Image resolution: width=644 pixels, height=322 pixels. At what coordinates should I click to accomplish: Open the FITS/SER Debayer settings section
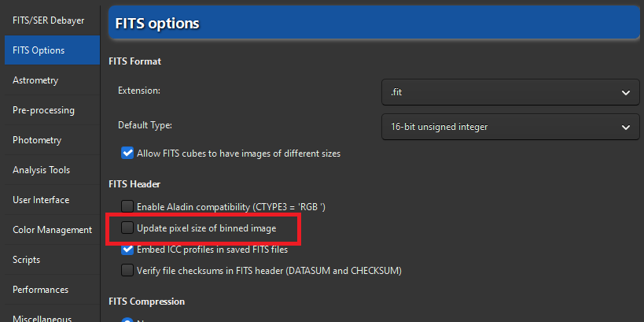coord(49,20)
